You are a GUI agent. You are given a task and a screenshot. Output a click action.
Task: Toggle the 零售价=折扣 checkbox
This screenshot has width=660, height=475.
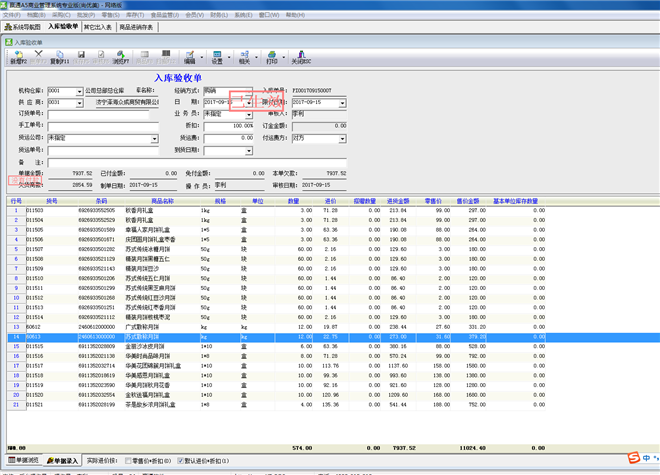(130, 461)
